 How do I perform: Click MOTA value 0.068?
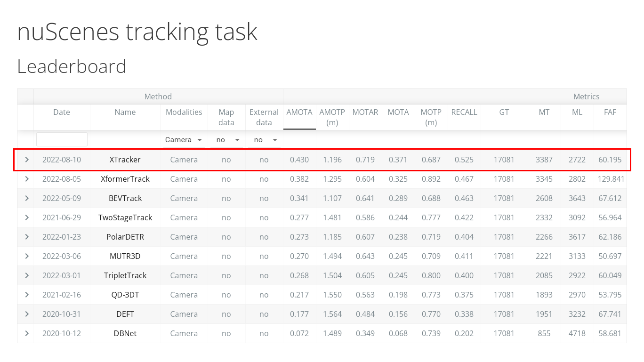[398, 333]
